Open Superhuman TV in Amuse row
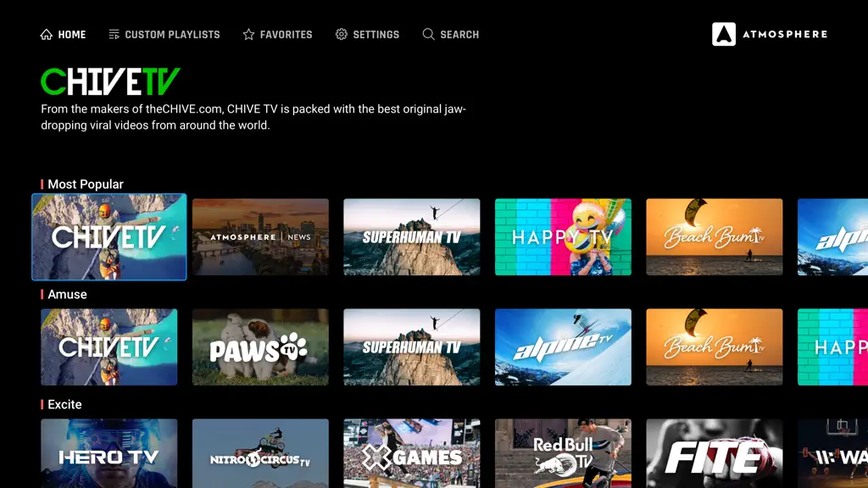Viewport: 868px width, 488px height. pos(411,347)
